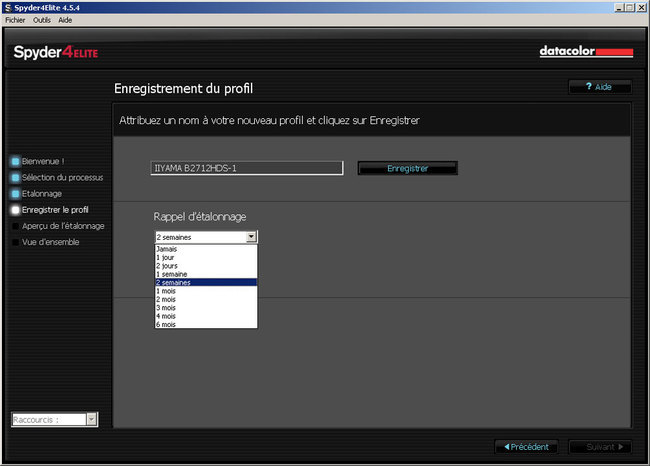Select highlighted 2 semaines list option
Viewport: 650px width, 466px height.
(x=206, y=282)
